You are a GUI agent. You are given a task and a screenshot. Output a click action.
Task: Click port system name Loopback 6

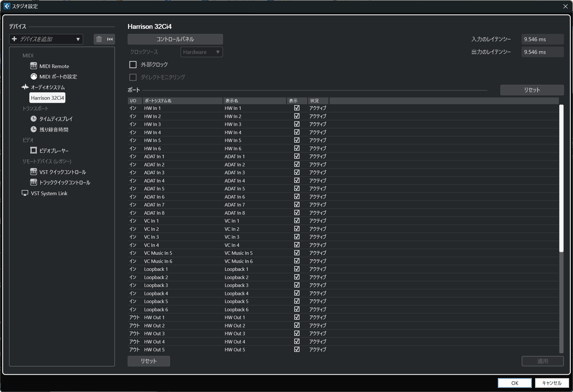click(x=156, y=310)
